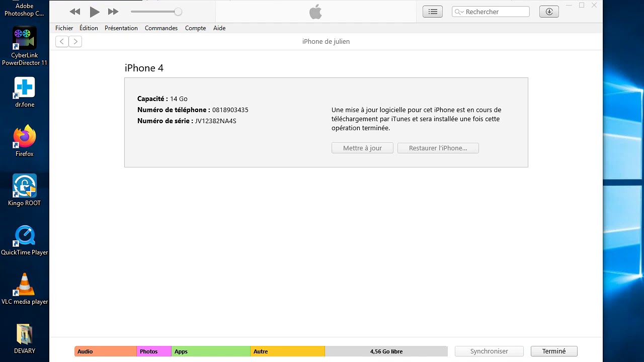Image resolution: width=644 pixels, height=362 pixels.
Task: Open the dr.fone desktop icon
Action: [24, 93]
